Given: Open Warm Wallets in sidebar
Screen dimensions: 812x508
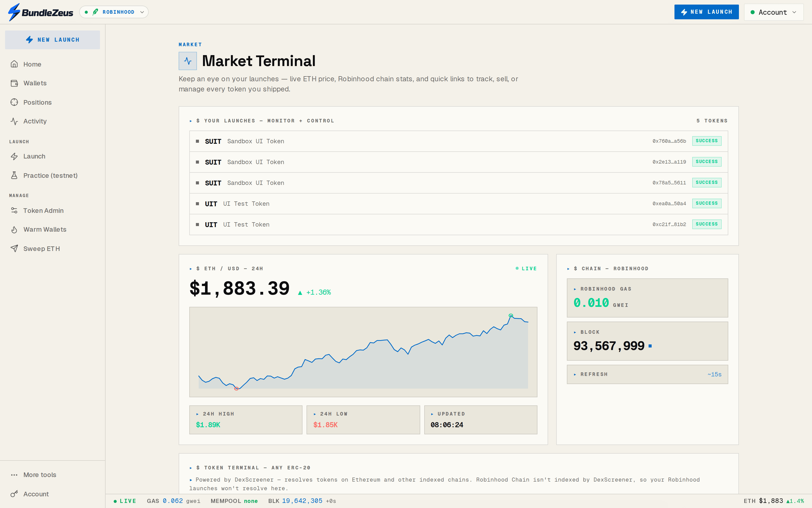Looking at the screenshot, I should [45, 229].
